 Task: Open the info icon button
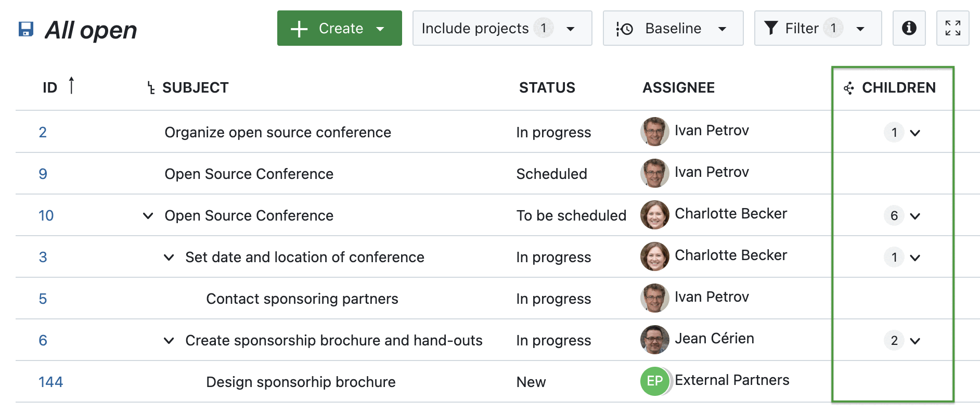pos(909,28)
